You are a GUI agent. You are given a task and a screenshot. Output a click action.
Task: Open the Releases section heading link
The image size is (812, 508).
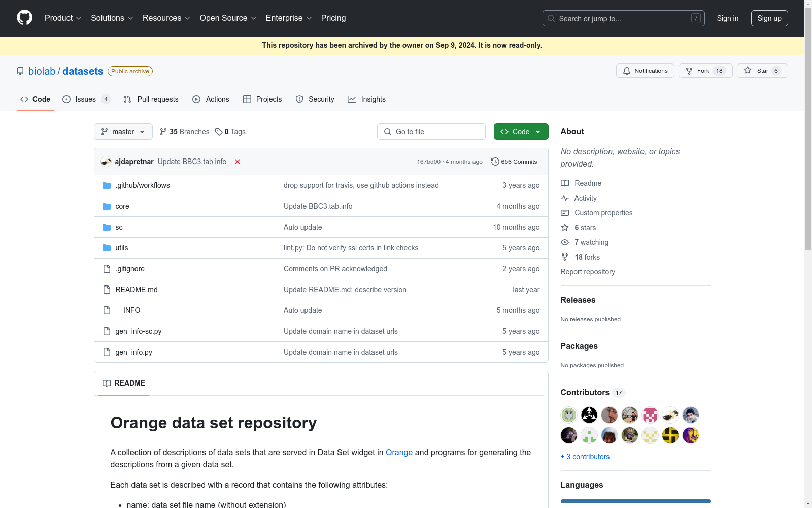click(x=578, y=300)
